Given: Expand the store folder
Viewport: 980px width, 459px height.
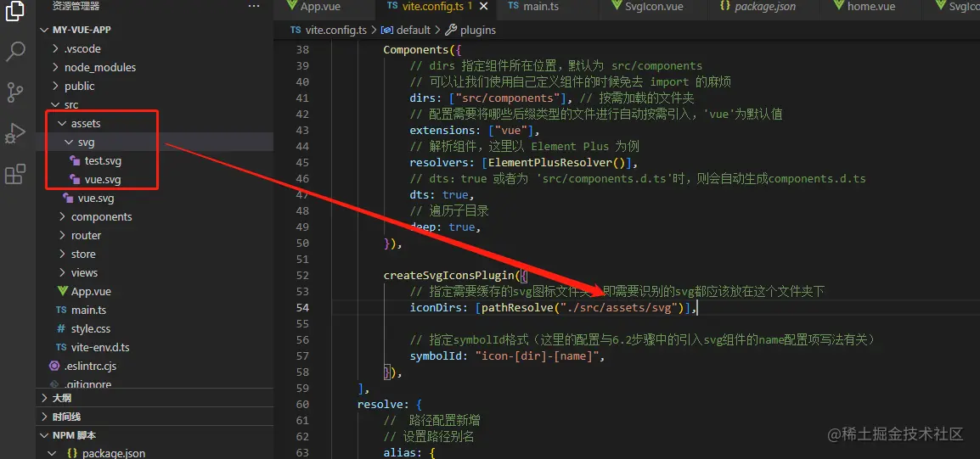Looking at the screenshot, I should 155,255.
